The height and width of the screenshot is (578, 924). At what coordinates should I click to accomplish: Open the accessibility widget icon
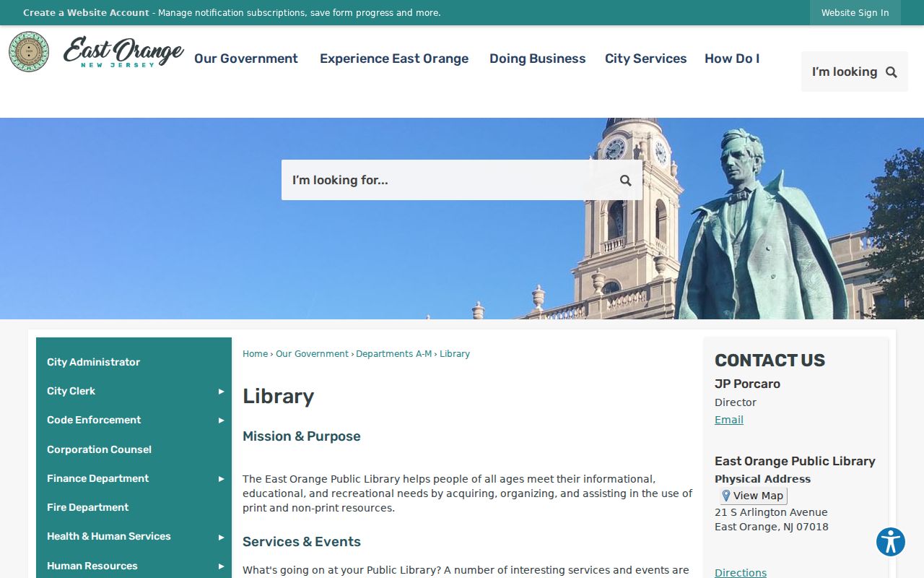[891, 542]
